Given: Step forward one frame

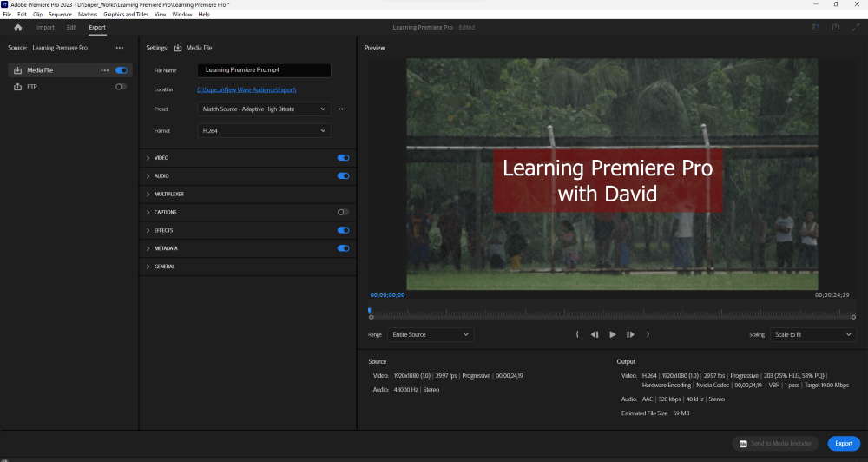Looking at the screenshot, I should [x=630, y=334].
